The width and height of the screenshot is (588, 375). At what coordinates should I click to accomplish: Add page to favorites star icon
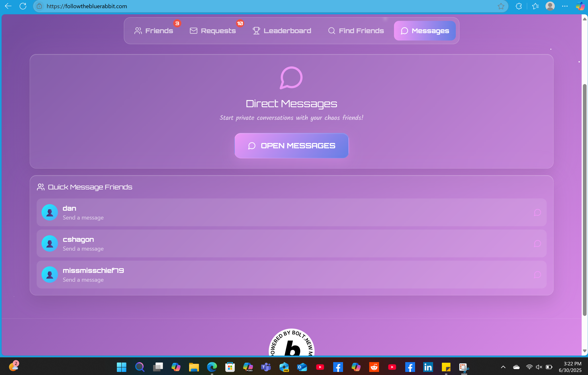[x=501, y=6]
